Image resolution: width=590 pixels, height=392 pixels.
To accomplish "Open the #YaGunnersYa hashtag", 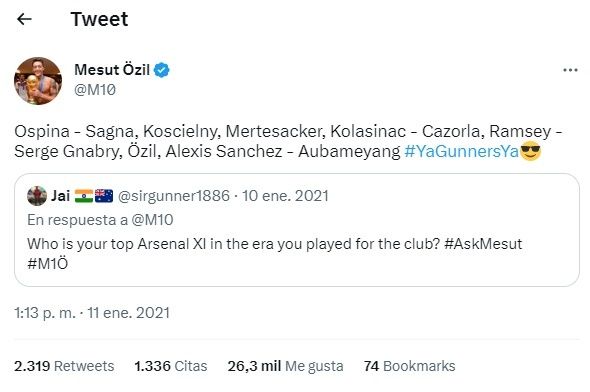I will pos(462,151).
